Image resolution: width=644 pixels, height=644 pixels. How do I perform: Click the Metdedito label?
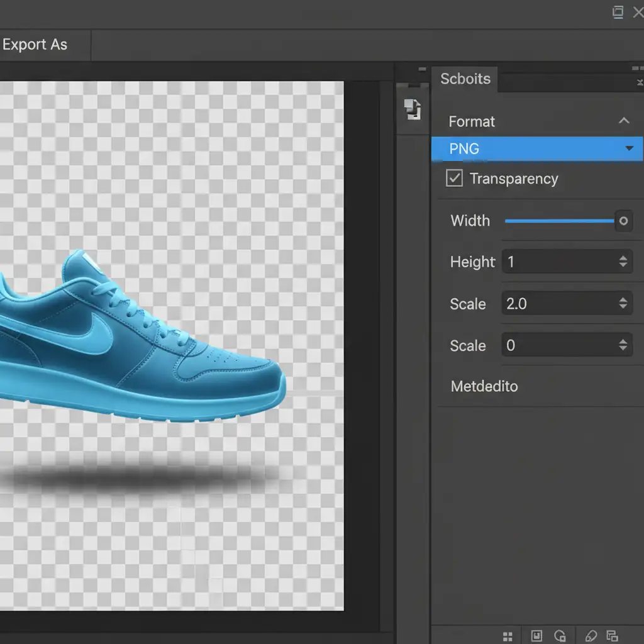coord(484,386)
